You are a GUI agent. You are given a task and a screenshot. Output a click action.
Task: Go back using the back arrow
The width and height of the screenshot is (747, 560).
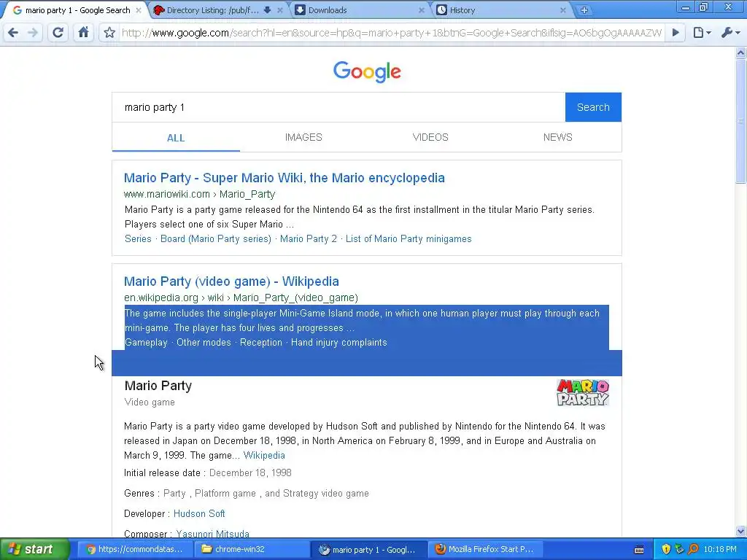pos(13,32)
